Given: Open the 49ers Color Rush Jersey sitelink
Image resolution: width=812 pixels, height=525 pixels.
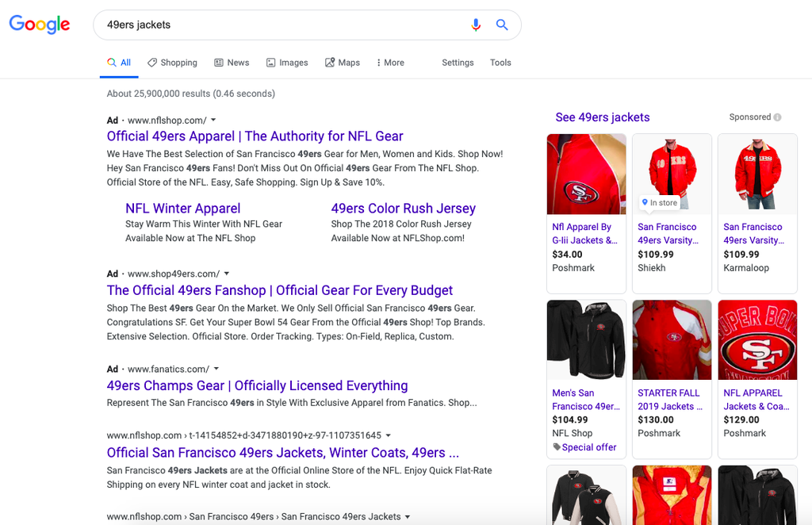Looking at the screenshot, I should (x=404, y=208).
